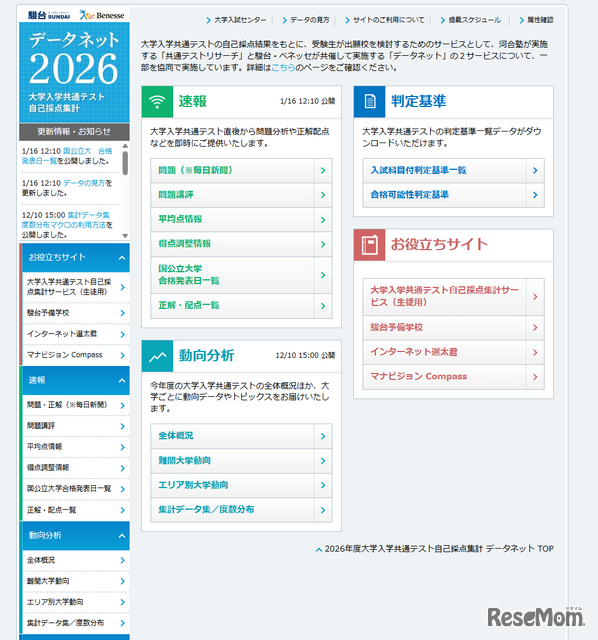The height and width of the screenshot is (640, 598).
Task: Select sidebar 国公立大学合格発表日一覧
Action: [x=76, y=489]
